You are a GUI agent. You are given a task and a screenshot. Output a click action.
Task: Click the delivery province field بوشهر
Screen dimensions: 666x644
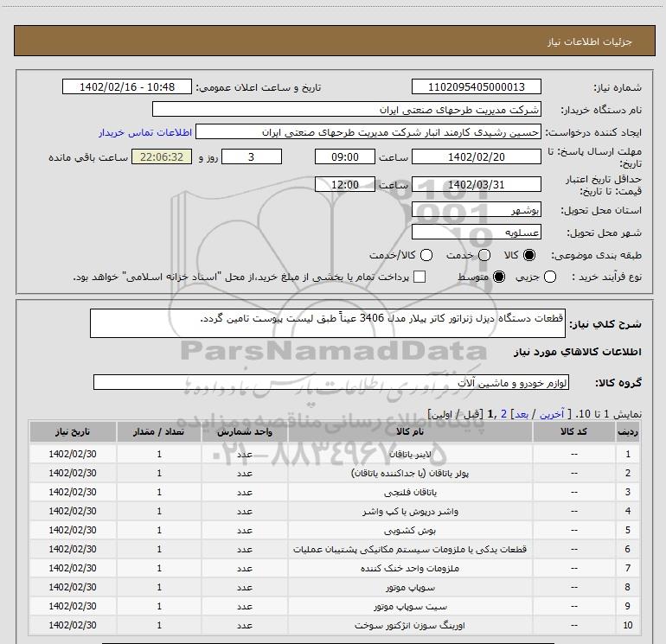click(476, 209)
